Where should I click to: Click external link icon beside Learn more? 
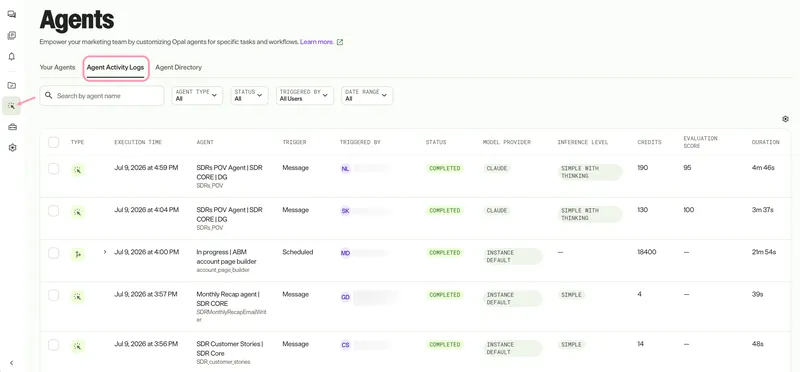click(x=340, y=42)
